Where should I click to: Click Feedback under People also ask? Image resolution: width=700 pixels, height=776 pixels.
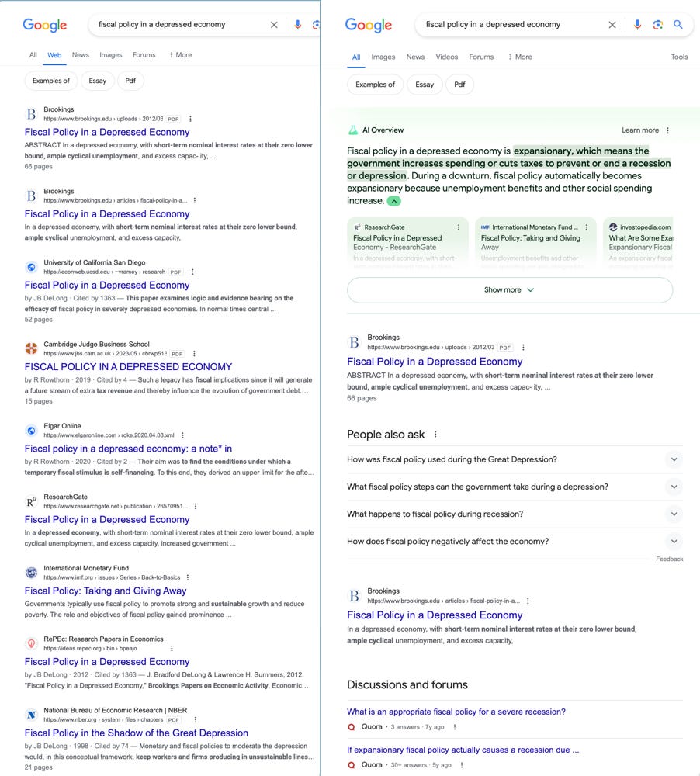(x=669, y=559)
